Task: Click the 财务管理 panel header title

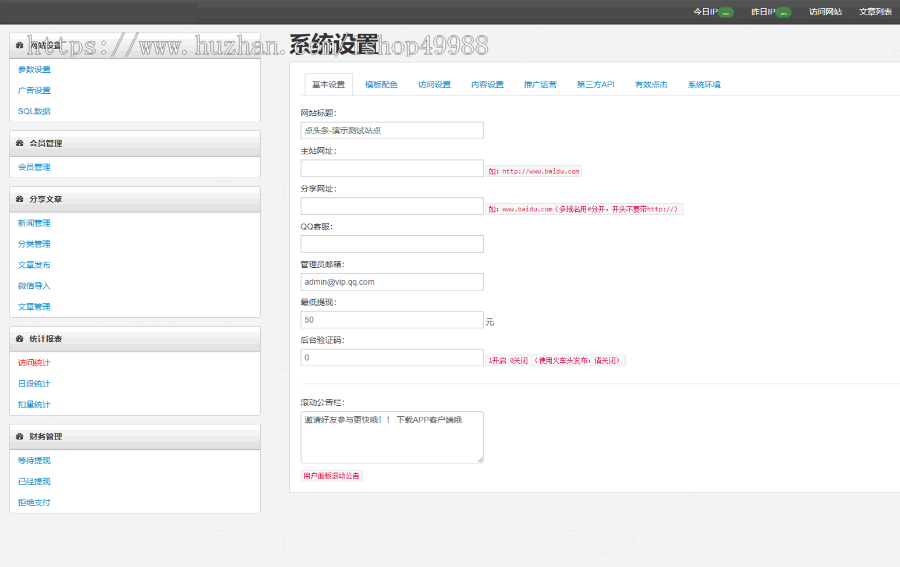Action: pyautogui.click(x=46, y=437)
